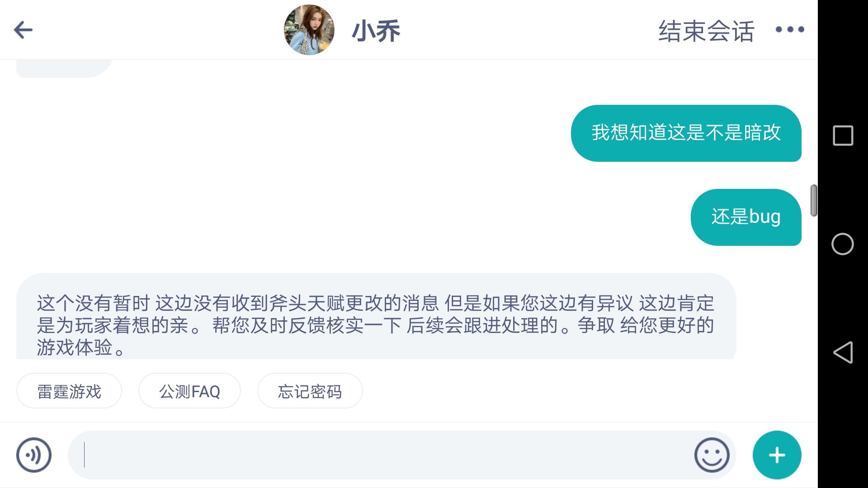Click the chat scrollbar handle
This screenshot has width=868, height=488.
pyautogui.click(x=813, y=200)
